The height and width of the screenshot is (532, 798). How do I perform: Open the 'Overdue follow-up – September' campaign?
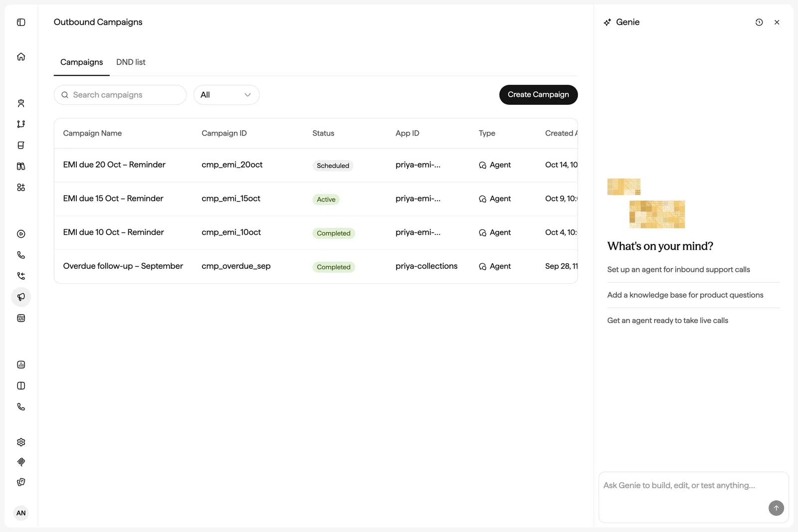pyautogui.click(x=123, y=266)
